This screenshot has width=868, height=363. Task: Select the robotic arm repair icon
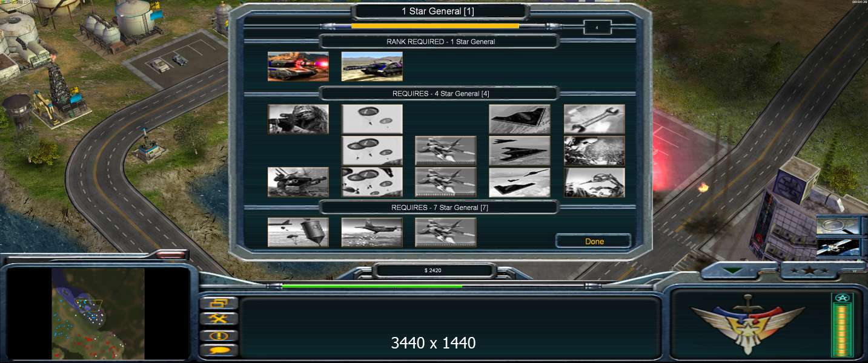[x=594, y=182]
